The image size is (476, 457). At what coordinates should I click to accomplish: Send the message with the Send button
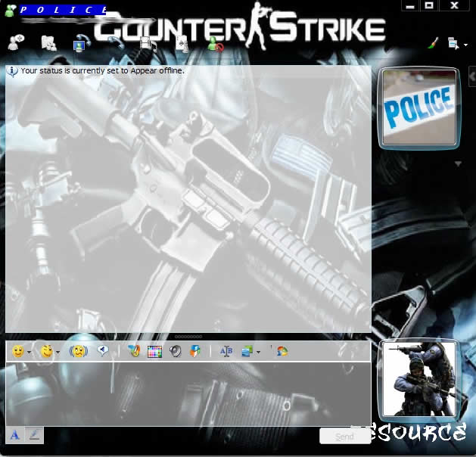[x=345, y=437]
